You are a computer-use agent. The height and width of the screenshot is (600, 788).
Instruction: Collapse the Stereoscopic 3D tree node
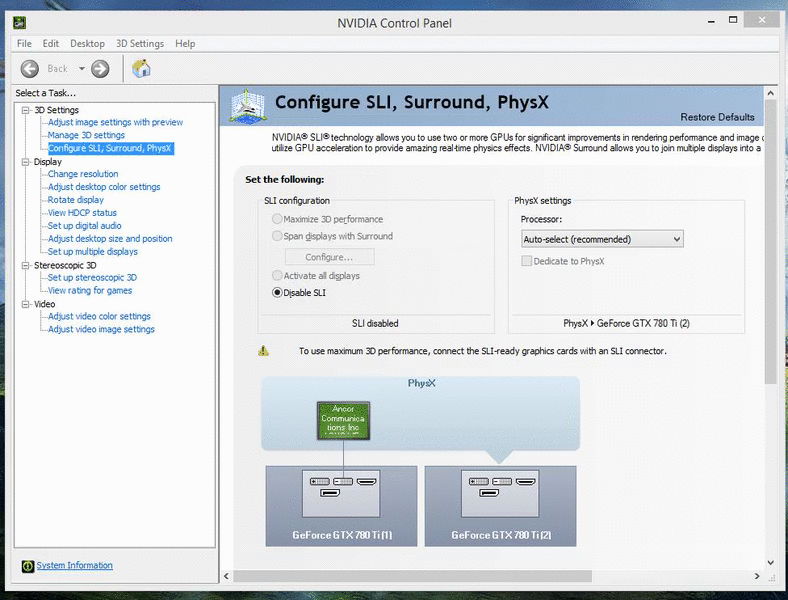tap(25, 265)
